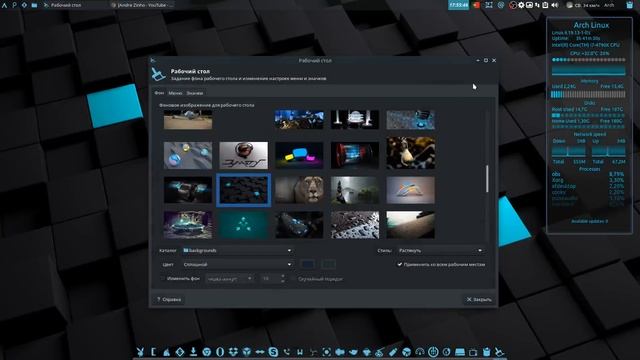This screenshot has width=640, height=360.
Task: Select the Рабочий стол taskbar entry
Action: 62,5
